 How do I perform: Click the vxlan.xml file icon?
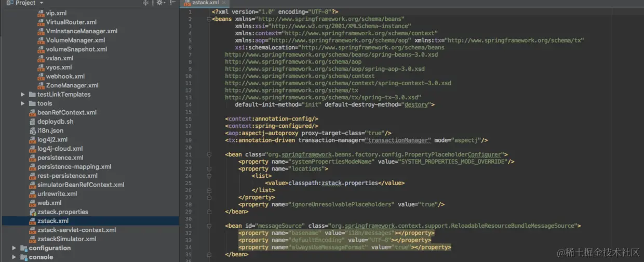(41, 58)
